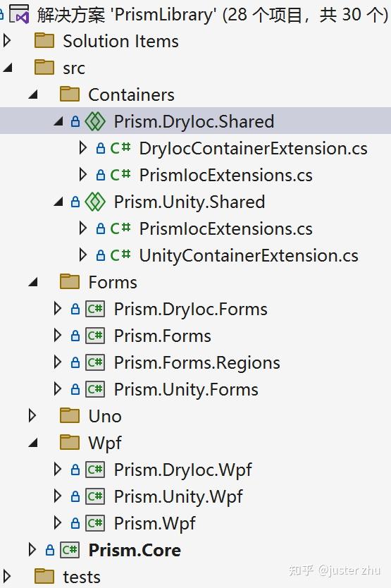This screenshot has width=391, height=588.
Task: Expand the Prism.Forms.Regions project node
Action: [57, 362]
